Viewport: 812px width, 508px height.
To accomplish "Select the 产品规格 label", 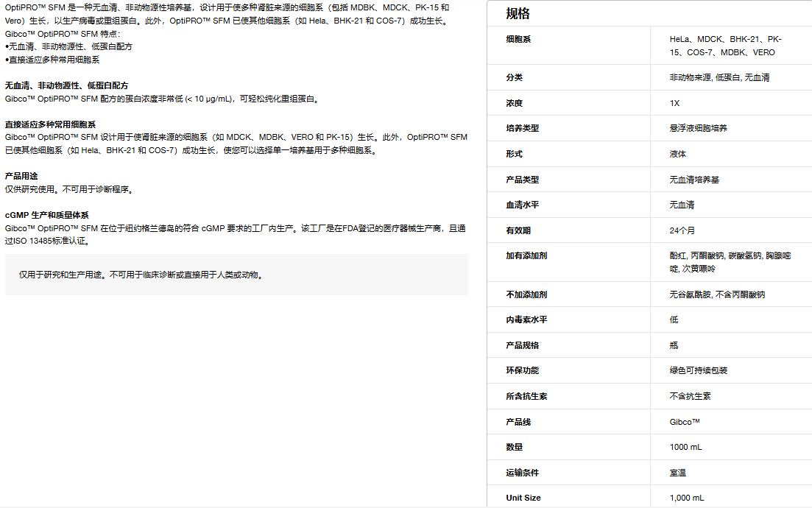I will [522, 345].
